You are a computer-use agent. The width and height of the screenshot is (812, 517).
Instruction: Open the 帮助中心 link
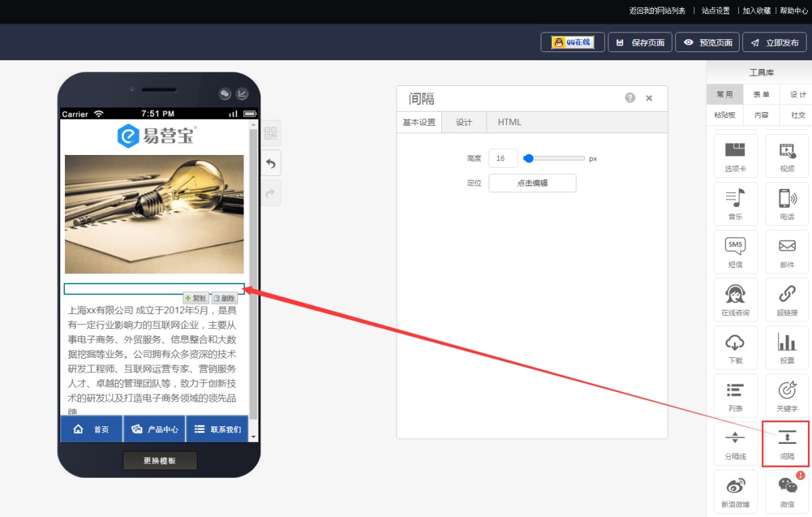pos(794,11)
